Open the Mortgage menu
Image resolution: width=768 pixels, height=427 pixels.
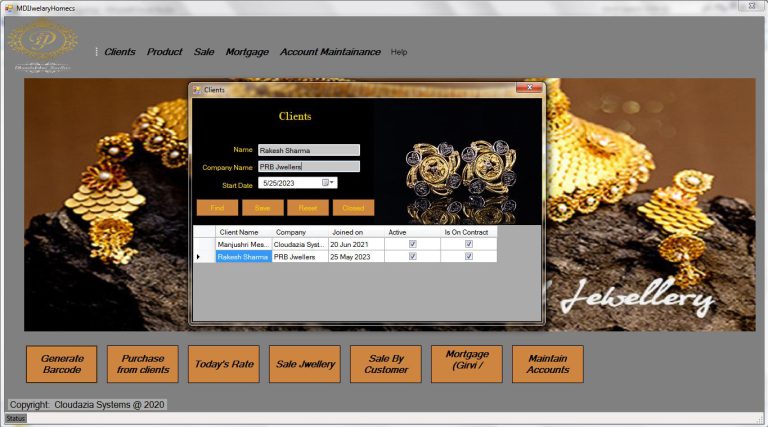(247, 52)
